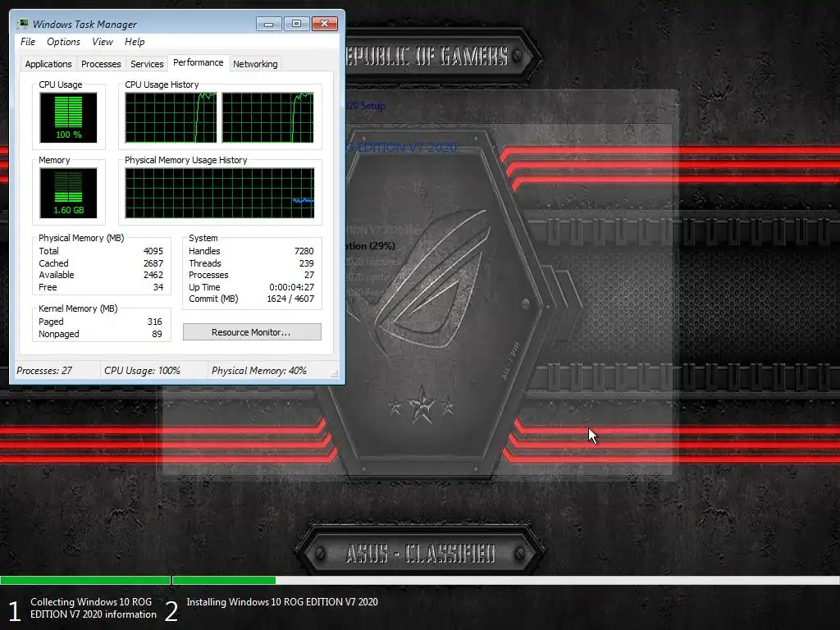The width and height of the screenshot is (840, 630).
Task: Open the View menu
Action: point(103,42)
